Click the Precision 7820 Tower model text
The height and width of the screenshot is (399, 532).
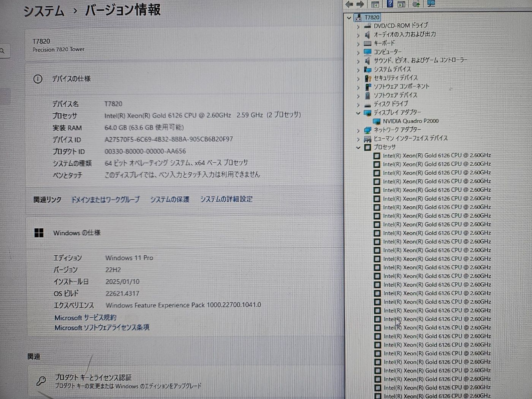point(59,49)
